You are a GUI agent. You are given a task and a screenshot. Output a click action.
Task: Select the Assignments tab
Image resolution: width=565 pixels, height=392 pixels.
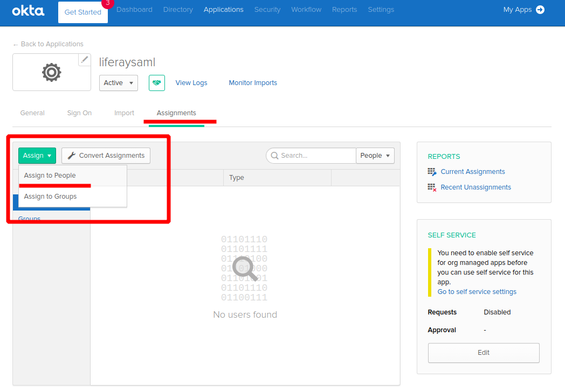(x=176, y=113)
